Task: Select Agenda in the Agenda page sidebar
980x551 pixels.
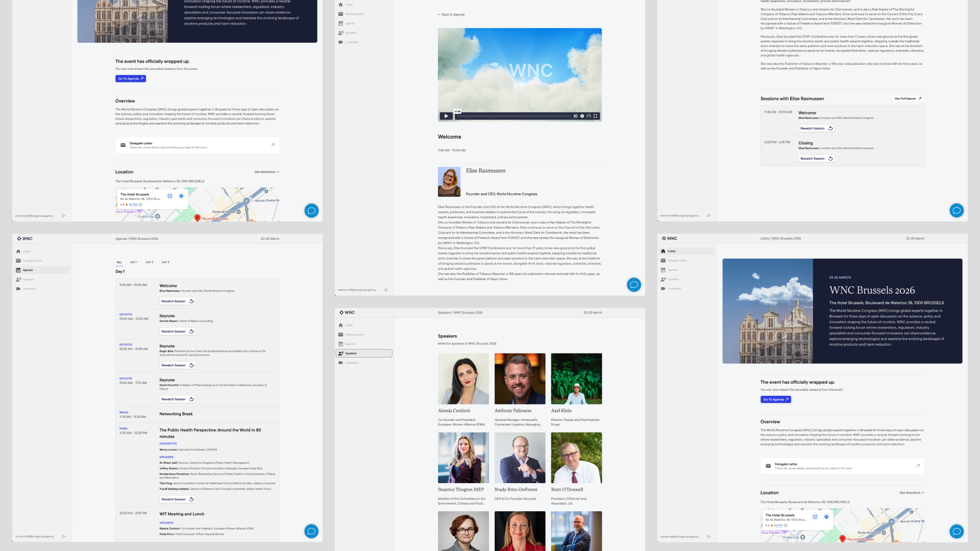Action: coord(42,270)
